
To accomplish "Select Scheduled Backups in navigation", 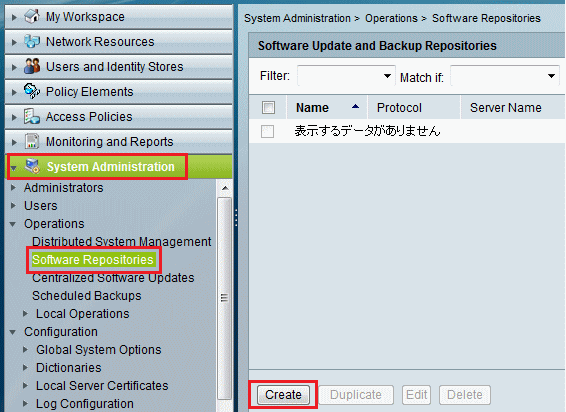I will point(87,296).
